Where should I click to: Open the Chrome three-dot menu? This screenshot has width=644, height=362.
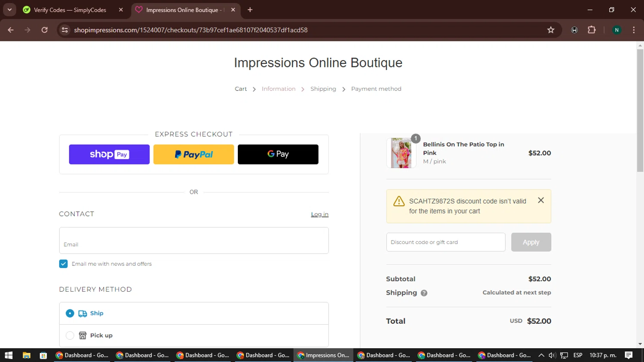point(634,30)
